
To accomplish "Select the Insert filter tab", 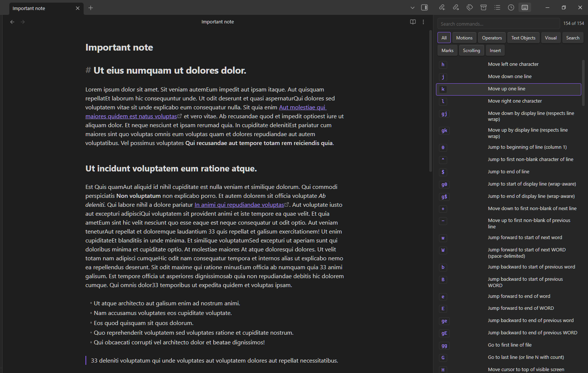I will (x=495, y=51).
